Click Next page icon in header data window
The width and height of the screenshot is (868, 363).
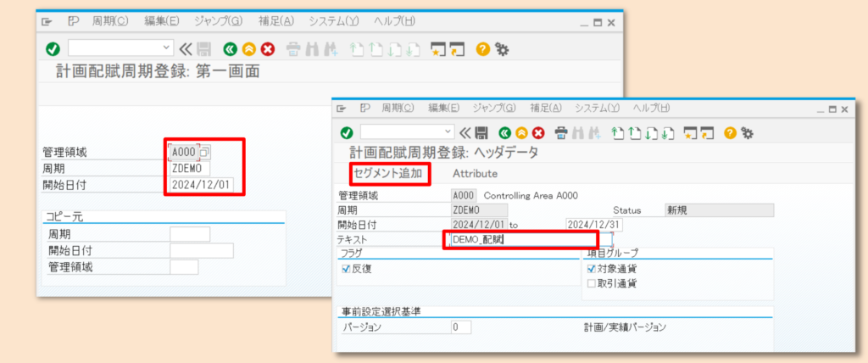click(x=652, y=132)
